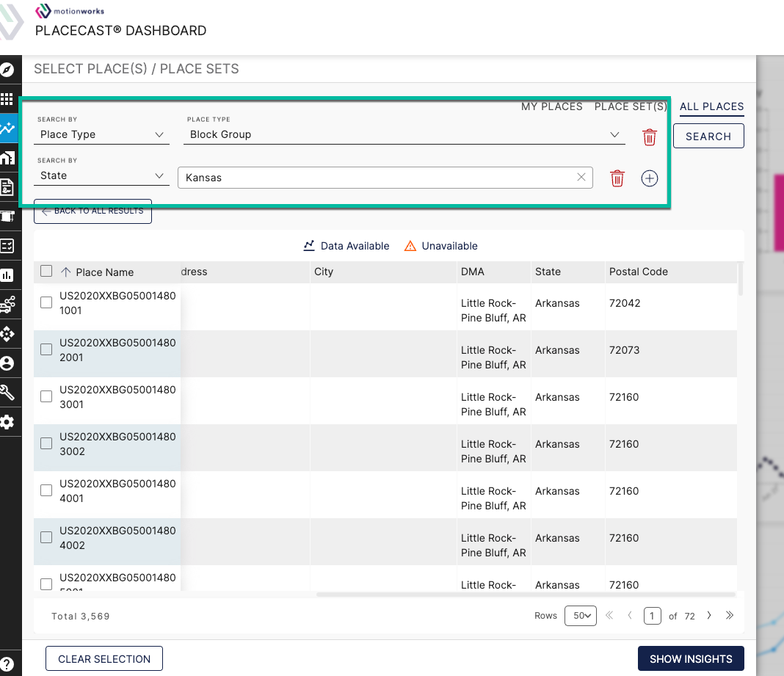The height and width of the screenshot is (676, 784).
Task: Click the table's horizontal scrollbar
Action: 526,595
